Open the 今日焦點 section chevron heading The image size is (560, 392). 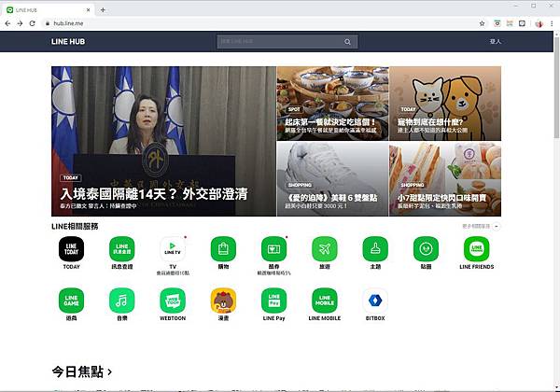[x=82, y=371]
